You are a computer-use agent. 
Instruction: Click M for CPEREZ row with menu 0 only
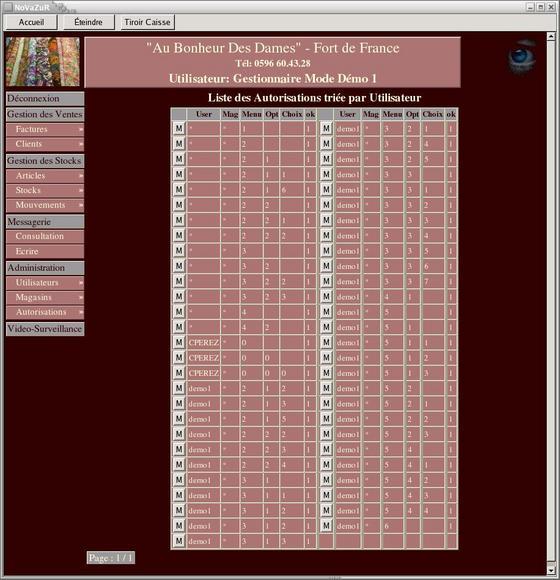179,342
